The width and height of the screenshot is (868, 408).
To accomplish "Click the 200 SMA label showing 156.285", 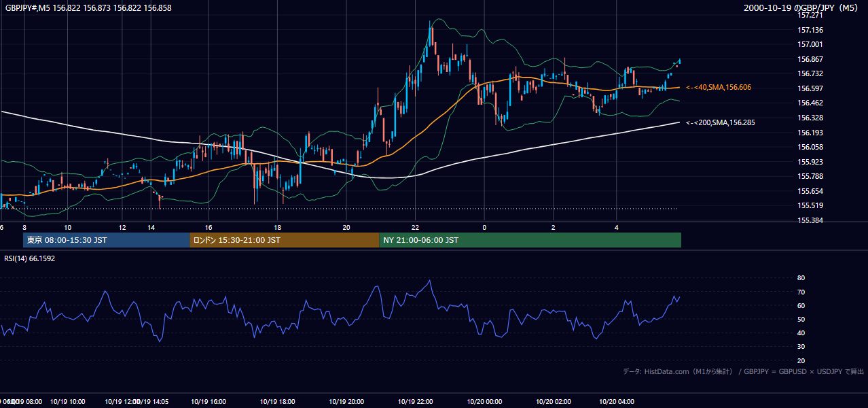I will 720,123.
